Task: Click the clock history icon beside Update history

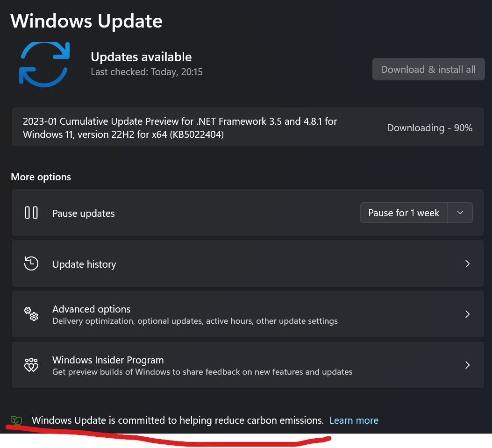Action: click(31, 263)
